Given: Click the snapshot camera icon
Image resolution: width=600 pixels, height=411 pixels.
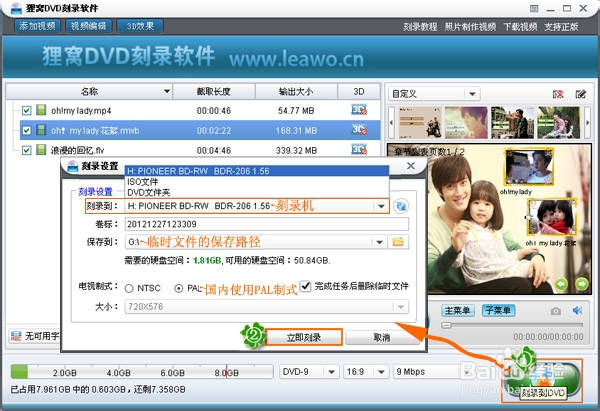Looking at the screenshot, I should point(556,311).
